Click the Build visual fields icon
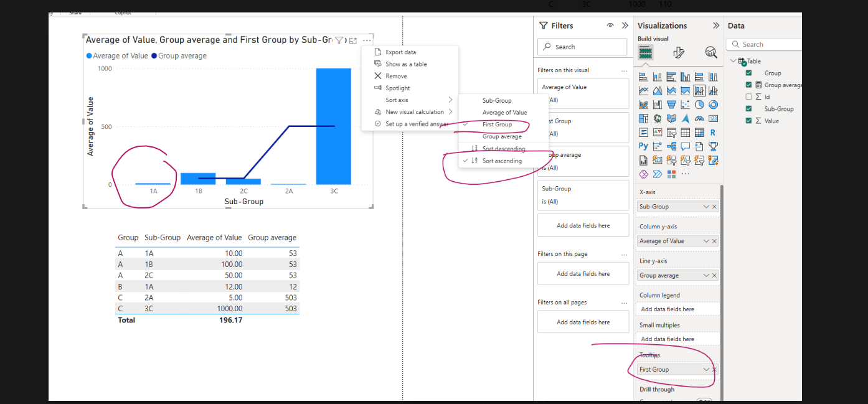Screen dimensions: 868x404 (645, 52)
